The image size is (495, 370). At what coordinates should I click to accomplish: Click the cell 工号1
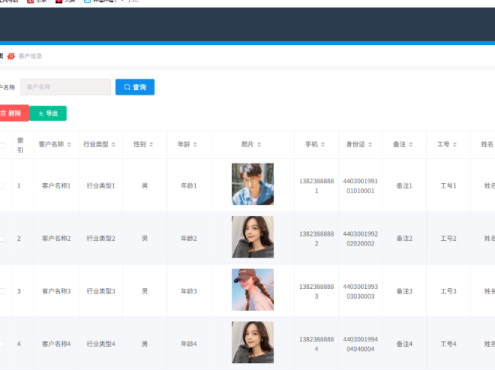(448, 186)
